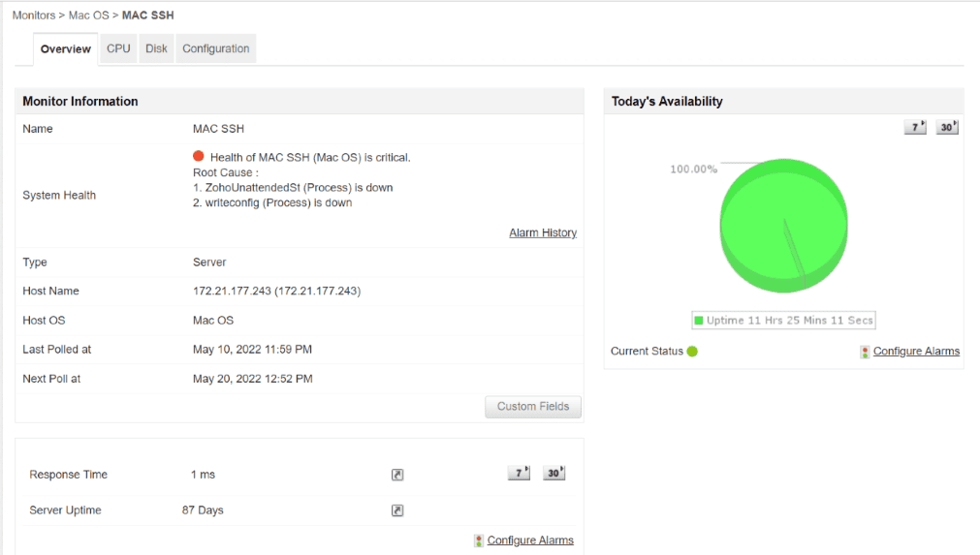This screenshot has height=555, width=980.
Task: Click traffic-light icon beside availability Configure Alarms
Action: click(x=865, y=352)
